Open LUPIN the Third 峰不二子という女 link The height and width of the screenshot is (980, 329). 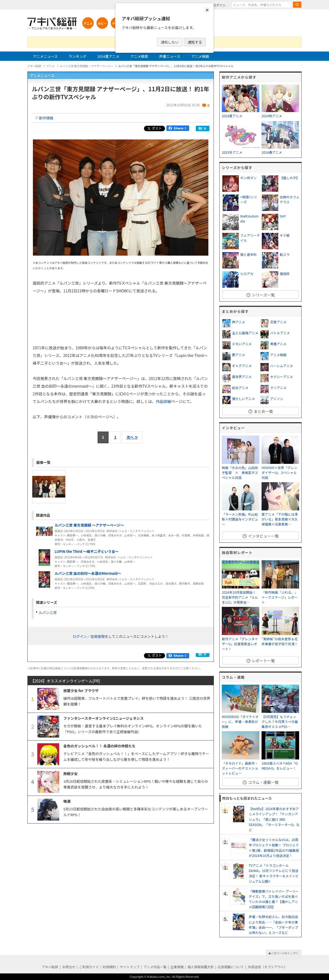click(x=86, y=551)
